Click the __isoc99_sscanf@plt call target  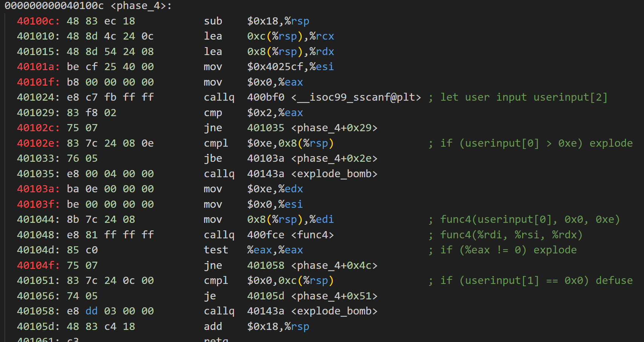click(356, 97)
